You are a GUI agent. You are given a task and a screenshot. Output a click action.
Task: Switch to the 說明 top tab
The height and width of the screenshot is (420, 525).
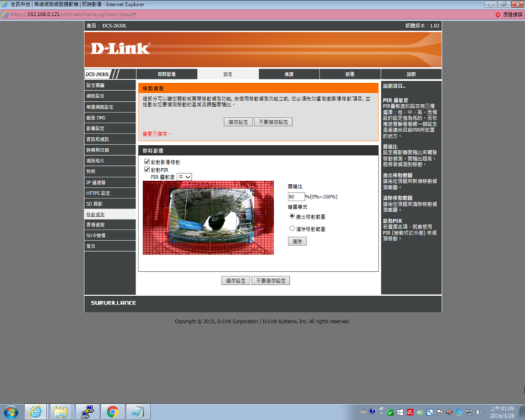[411, 74]
